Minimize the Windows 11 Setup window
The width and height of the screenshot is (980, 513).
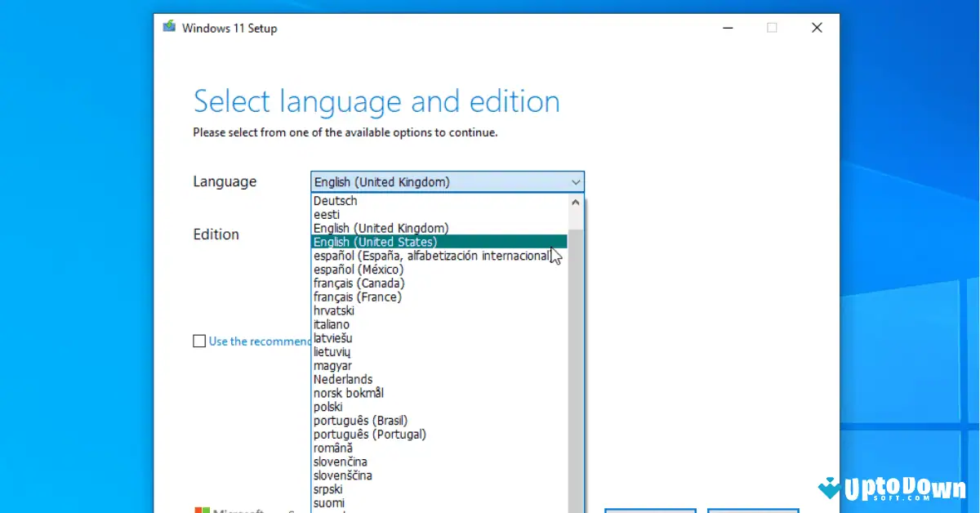click(x=727, y=27)
